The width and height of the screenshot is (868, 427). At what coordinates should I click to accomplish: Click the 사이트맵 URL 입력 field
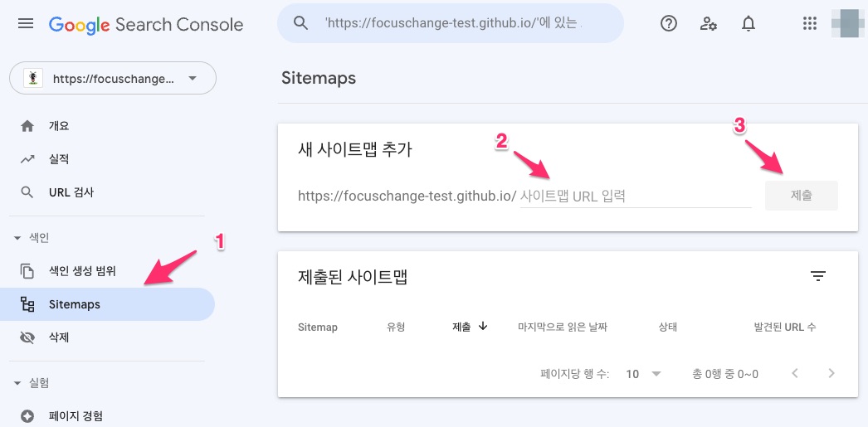click(636, 196)
